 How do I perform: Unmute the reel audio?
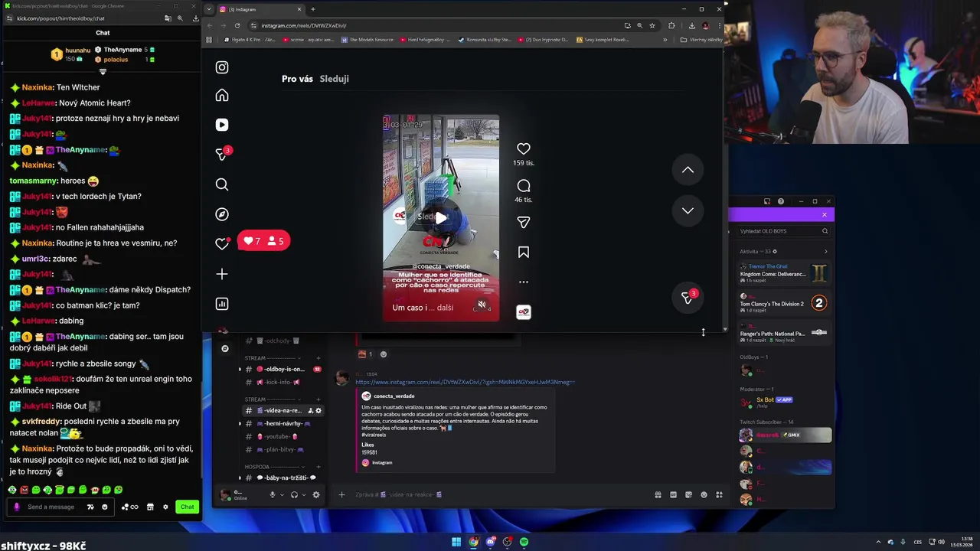tap(482, 305)
